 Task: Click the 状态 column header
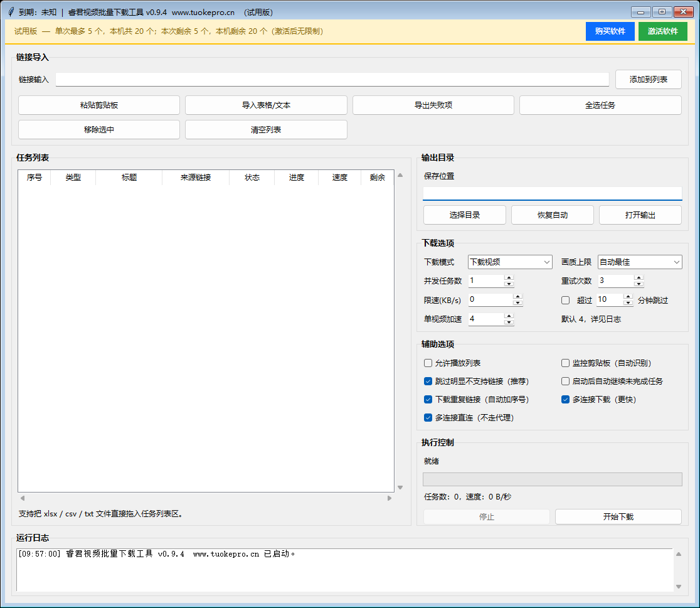[252, 178]
